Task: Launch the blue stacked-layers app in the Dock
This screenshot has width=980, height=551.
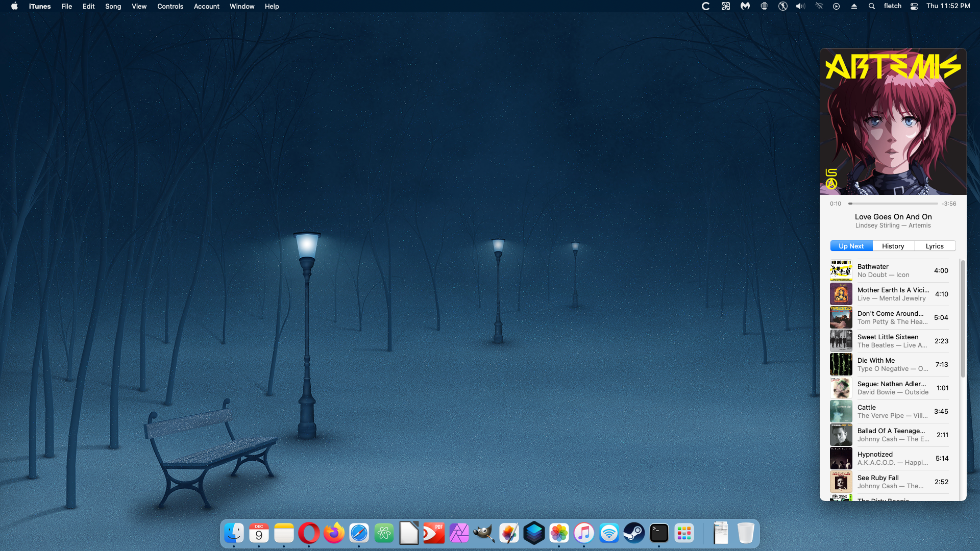Action: [534, 534]
